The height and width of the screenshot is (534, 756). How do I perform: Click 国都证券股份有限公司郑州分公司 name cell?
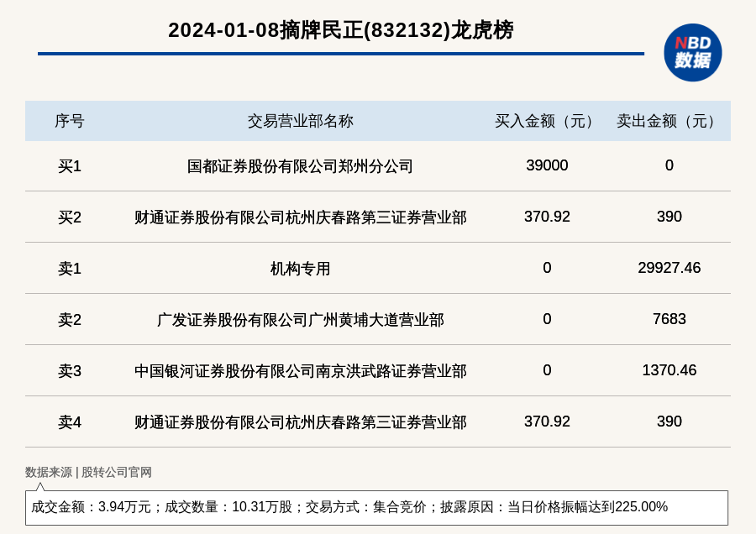(300, 165)
